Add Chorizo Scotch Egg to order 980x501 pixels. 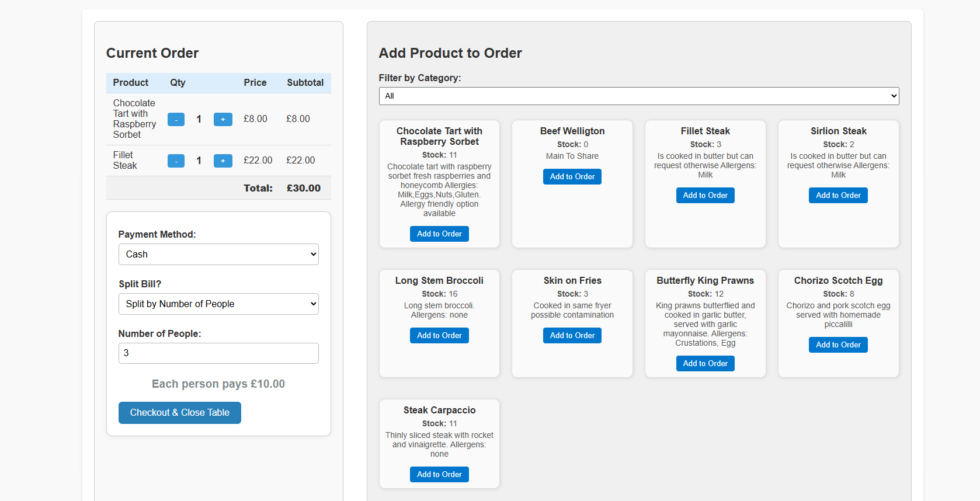point(838,345)
